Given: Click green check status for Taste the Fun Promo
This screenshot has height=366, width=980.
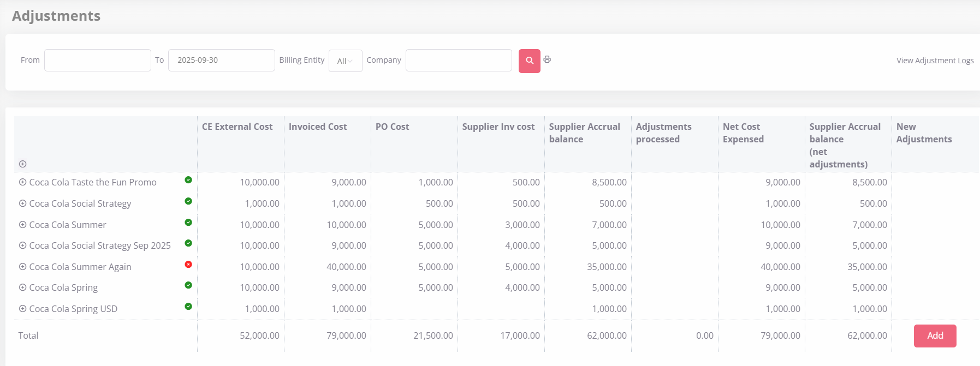Looking at the screenshot, I should coord(188,180).
